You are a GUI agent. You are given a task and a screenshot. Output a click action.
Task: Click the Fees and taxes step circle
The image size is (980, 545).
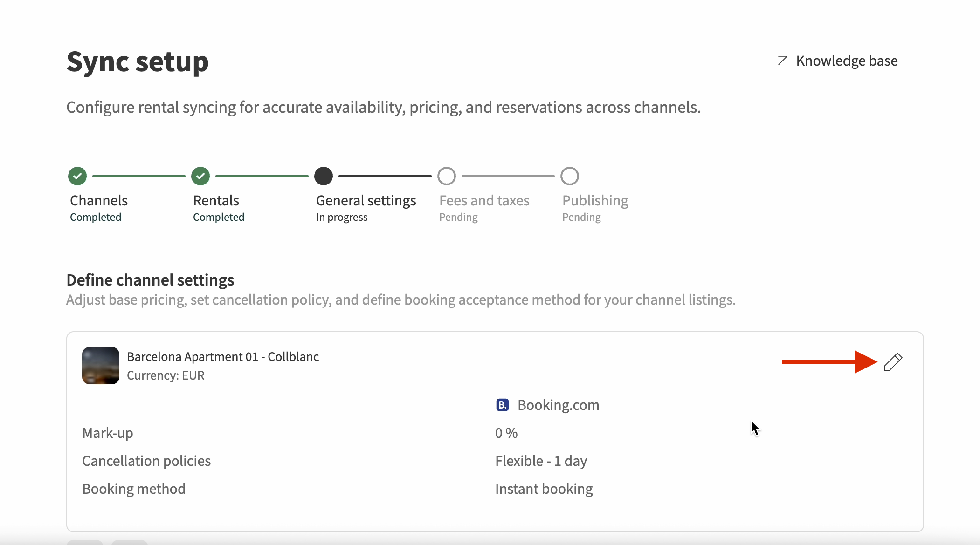447,176
